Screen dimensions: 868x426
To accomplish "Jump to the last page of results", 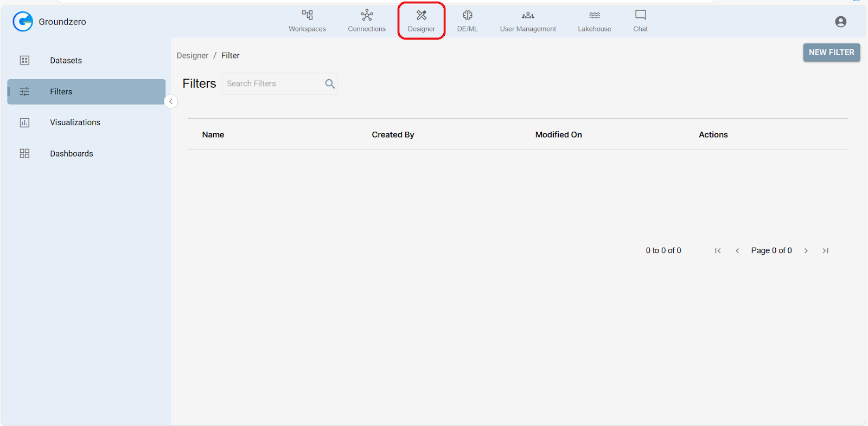I will tap(825, 251).
